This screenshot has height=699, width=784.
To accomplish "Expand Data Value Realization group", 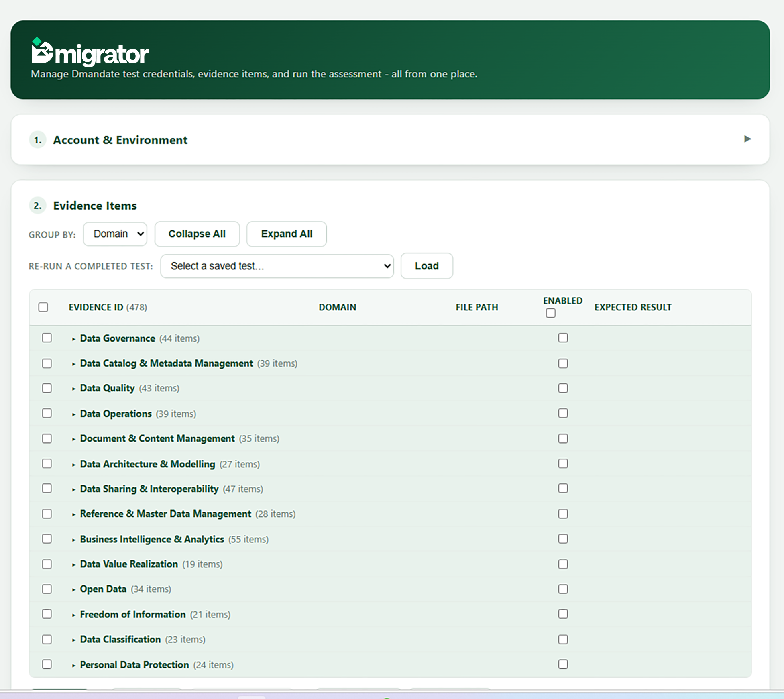I will [x=73, y=565].
